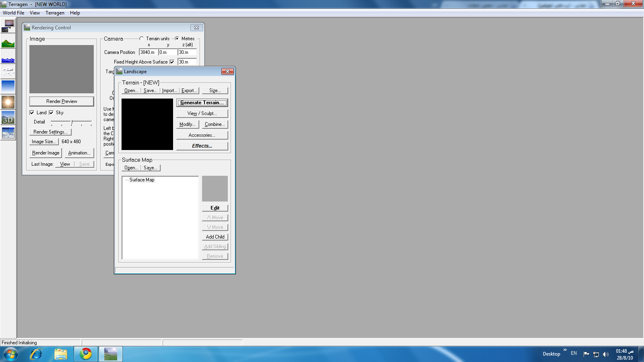Click Fixed Height value field
Viewport: 644px width, 362px height.
pos(187,62)
